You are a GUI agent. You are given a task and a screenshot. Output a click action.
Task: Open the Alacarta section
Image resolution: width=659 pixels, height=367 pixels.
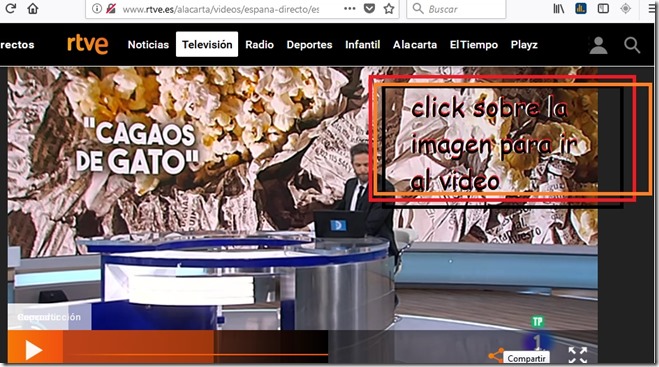[415, 45]
